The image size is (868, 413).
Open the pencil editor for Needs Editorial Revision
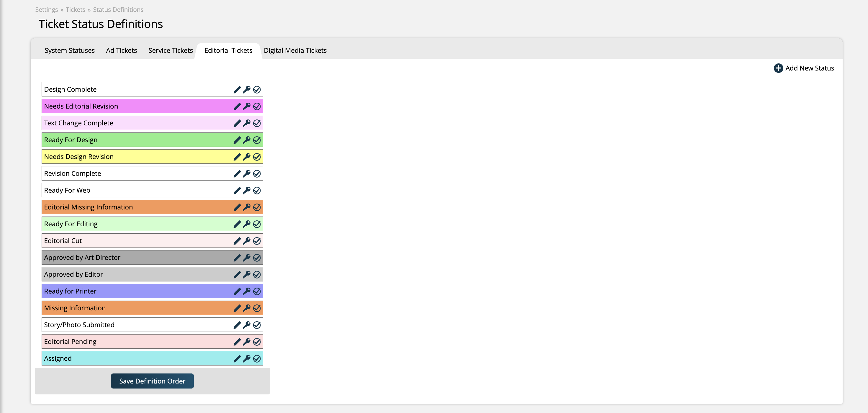(x=237, y=106)
